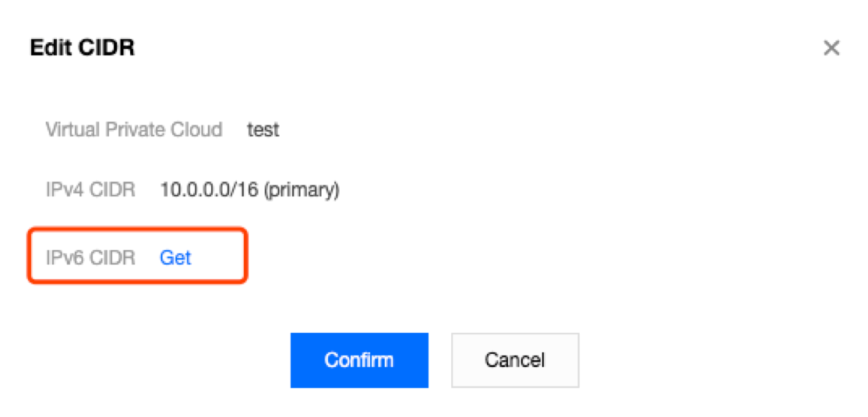The image size is (868, 417).
Task: Select the IPv4 address 10.0.0.0/16
Action: 210,190
